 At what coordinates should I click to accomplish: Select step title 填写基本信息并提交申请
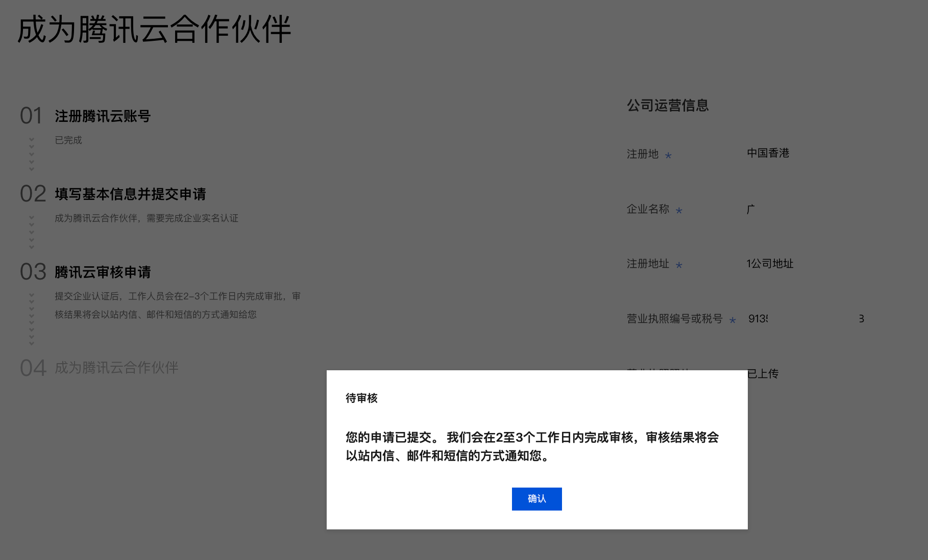[130, 194]
